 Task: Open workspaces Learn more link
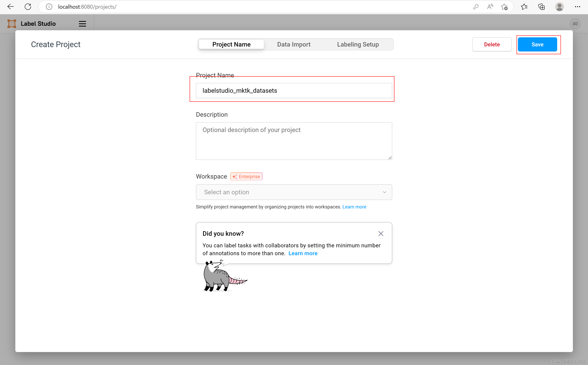point(354,207)
